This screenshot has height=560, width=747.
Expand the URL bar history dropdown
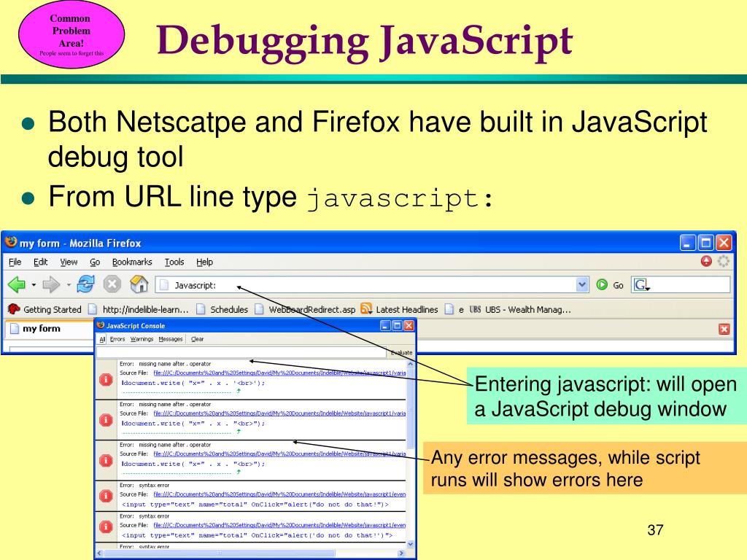pos(582,285)
